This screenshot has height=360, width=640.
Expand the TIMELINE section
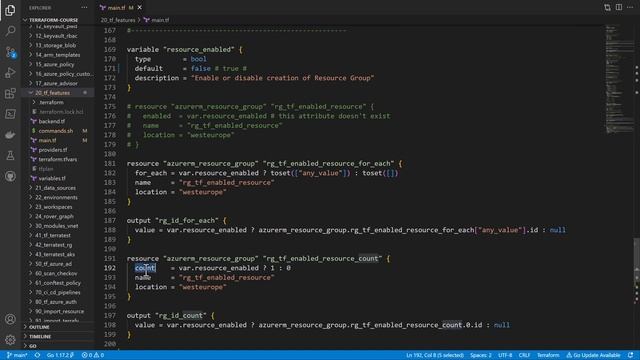40,336
